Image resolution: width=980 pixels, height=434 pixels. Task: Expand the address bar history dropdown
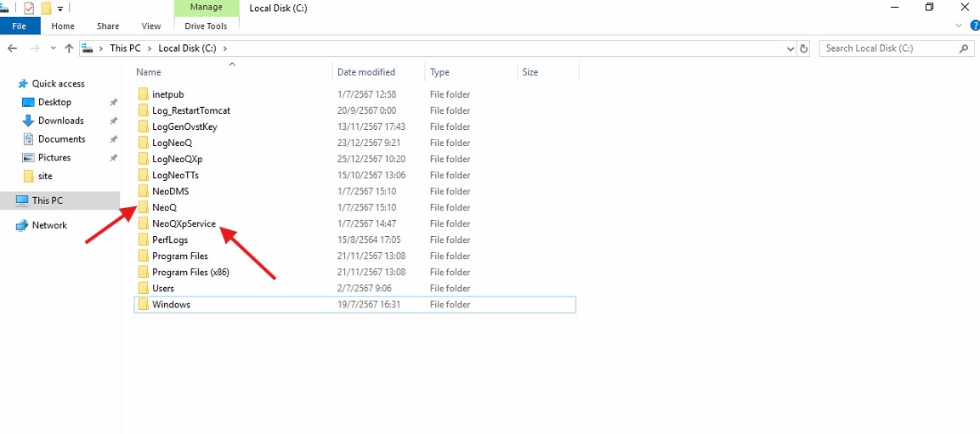pyautogui.click(x=791, y=48)
